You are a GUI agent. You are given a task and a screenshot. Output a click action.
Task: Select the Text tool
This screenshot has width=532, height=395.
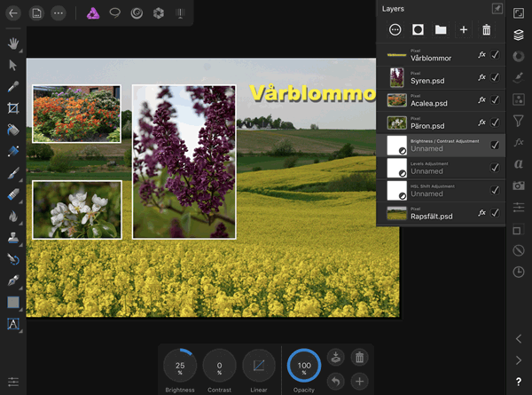(13, 324)
